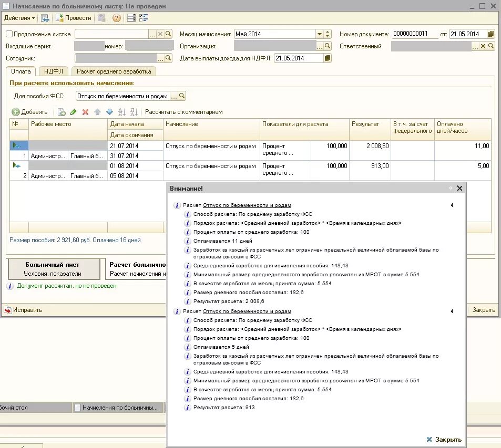Clear the Продолжение листка field with X
The image size is (501, 448).
(x=160, y=34)
